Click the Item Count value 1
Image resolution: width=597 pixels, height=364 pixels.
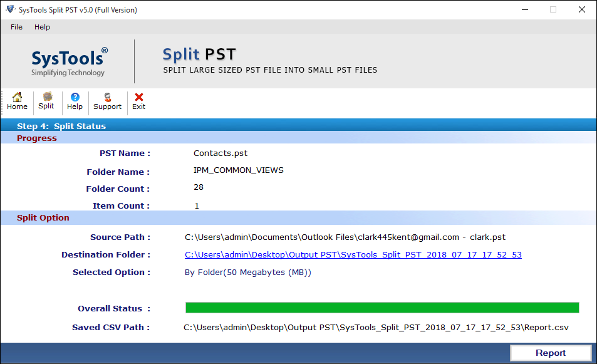pyautogui.click(x=197, y=206)
